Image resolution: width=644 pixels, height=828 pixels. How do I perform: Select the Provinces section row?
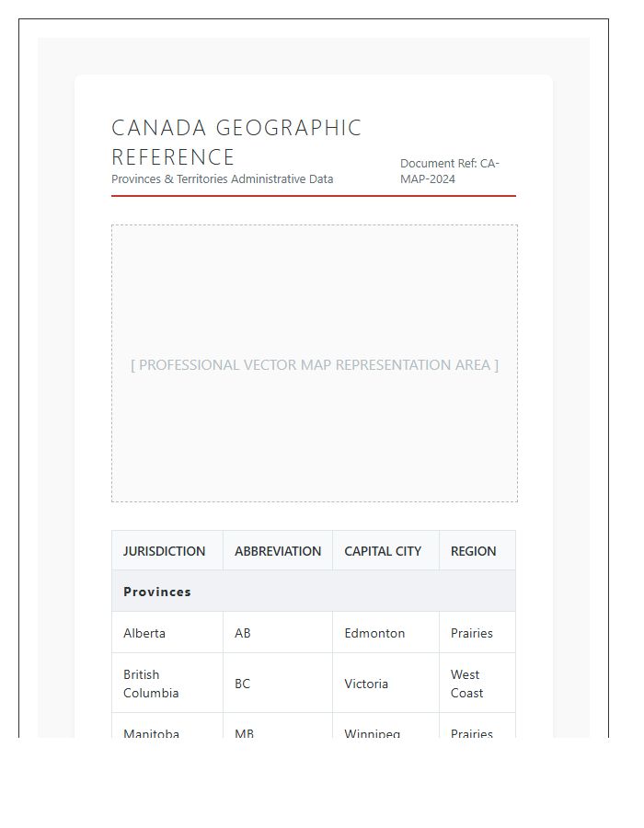314,592
